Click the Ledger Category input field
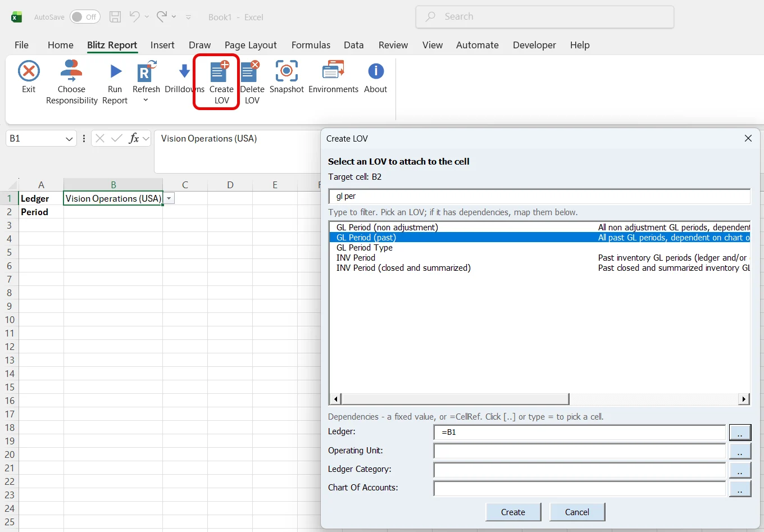Viewport: 764px width, 532px height. [x=580, y=470]
